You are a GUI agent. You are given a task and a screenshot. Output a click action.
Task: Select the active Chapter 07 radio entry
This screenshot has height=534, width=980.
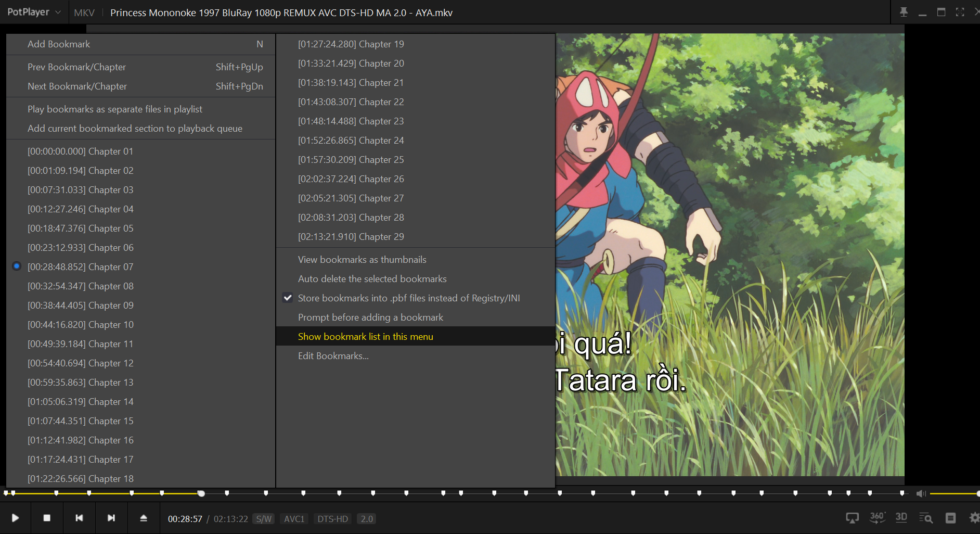(x=140, y=267)
